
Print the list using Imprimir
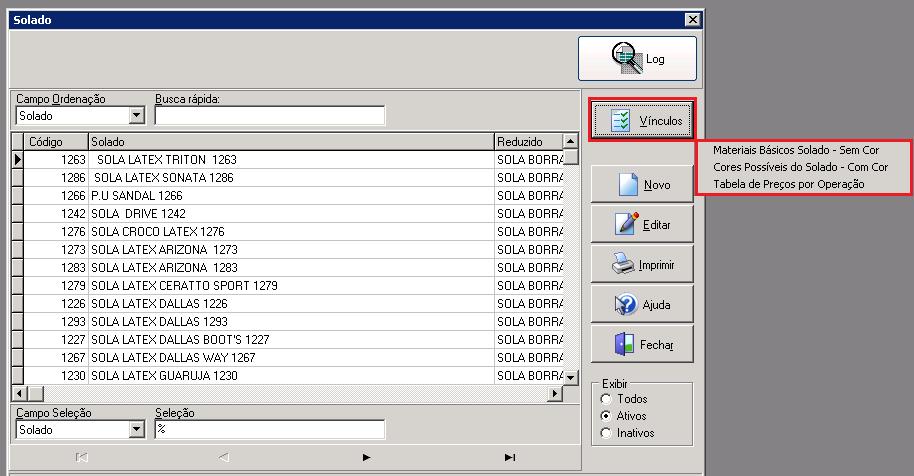point(642,265)
